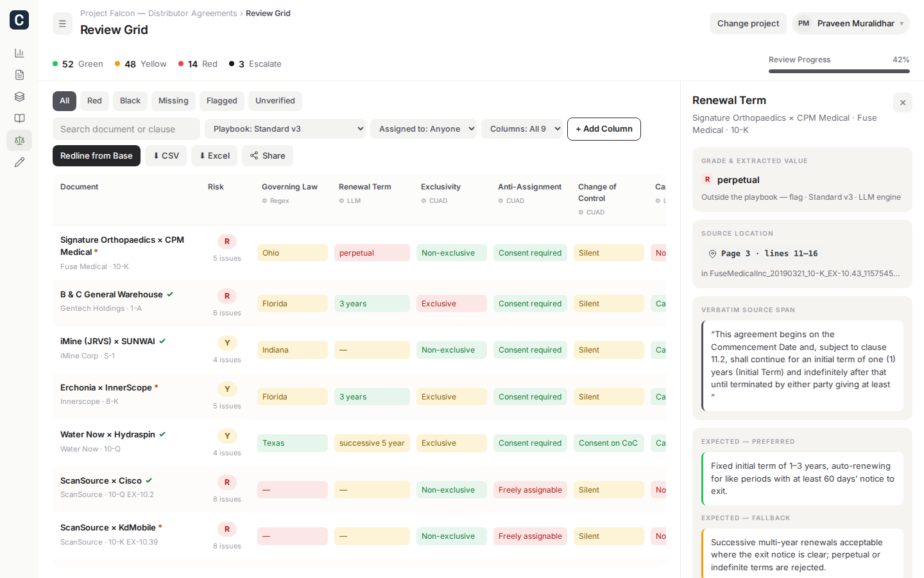
Task: Toggle the Flagged filter chip
Action: (x=222, y=101)
